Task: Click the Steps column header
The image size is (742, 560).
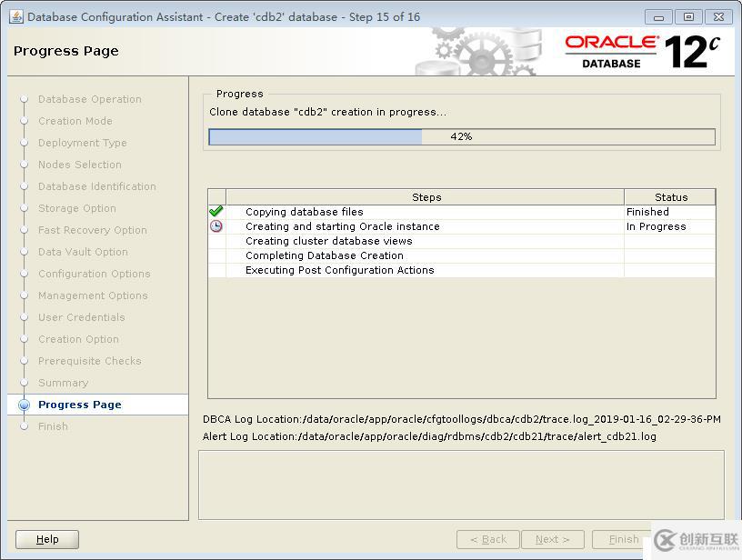Action: coord(426,196)
